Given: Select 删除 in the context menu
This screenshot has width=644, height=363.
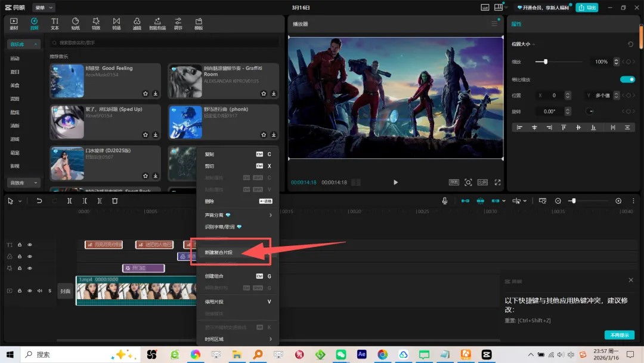Looking at the screenshot, I should pos(238,201).
